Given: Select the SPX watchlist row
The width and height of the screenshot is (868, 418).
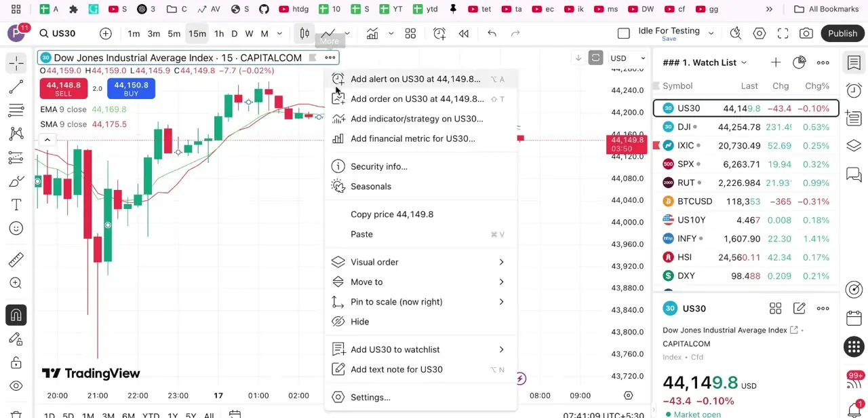Looking at the screenshot, I should coord(746,164).
